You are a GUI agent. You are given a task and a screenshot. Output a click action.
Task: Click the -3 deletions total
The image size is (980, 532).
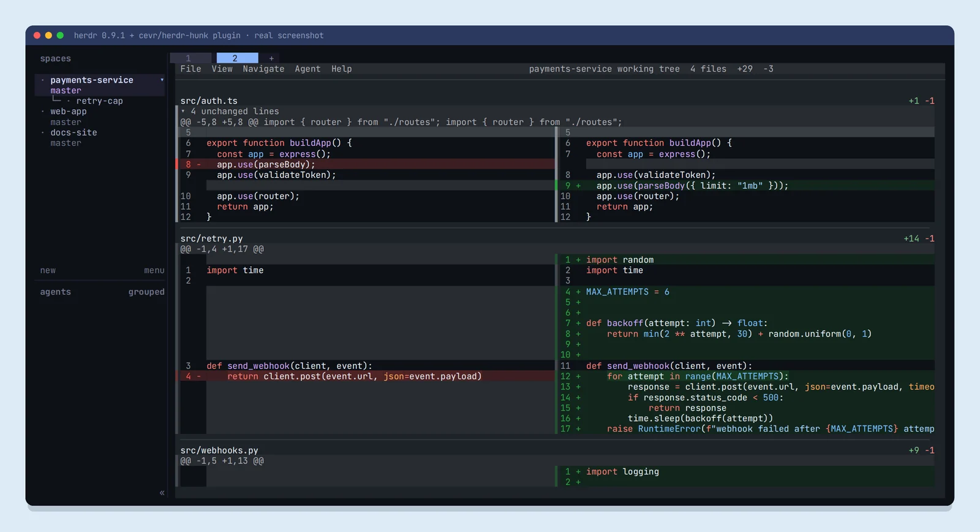[768, 69]
